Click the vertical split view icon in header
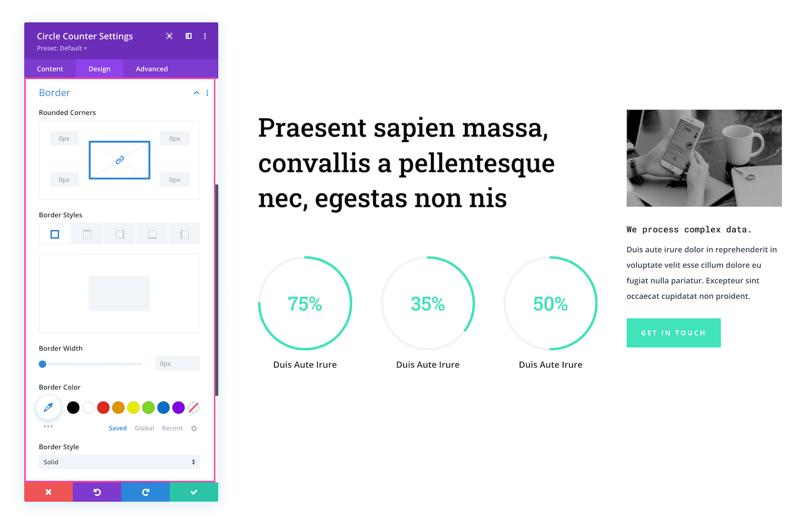Screen dimensions: 812x525 [188, 36]
